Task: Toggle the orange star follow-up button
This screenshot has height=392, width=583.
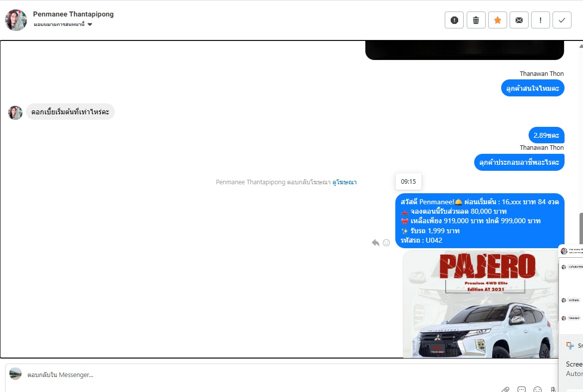Action: click(497, 20)
